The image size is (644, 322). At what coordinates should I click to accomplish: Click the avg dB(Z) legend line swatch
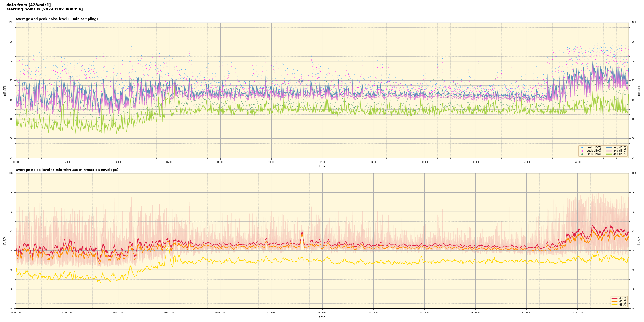(x=609, y=148)
